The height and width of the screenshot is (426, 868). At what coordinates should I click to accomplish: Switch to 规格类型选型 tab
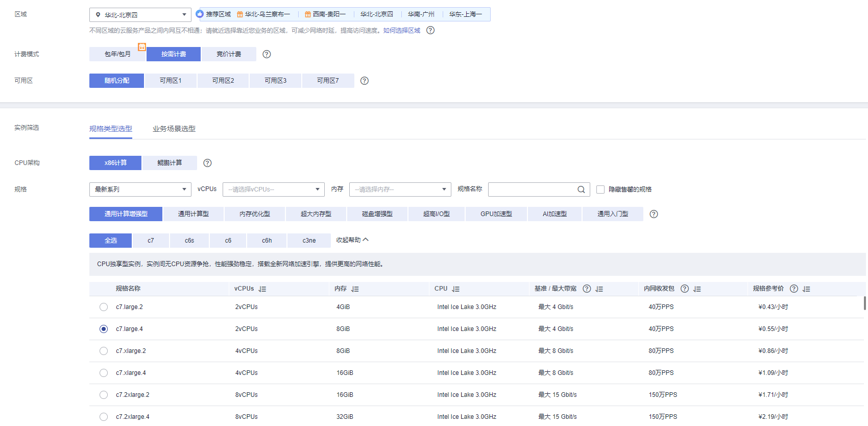point(111,129)
